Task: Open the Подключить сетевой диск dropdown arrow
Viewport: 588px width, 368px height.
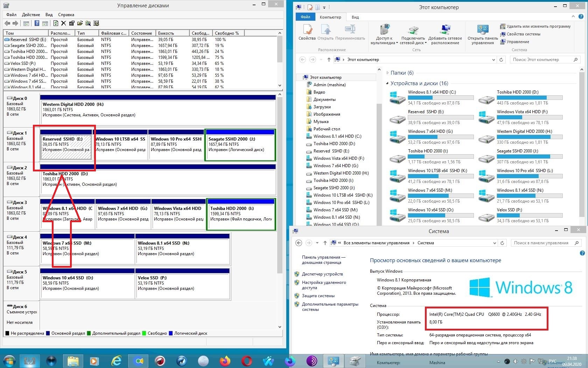Action: tap(426, 43)
